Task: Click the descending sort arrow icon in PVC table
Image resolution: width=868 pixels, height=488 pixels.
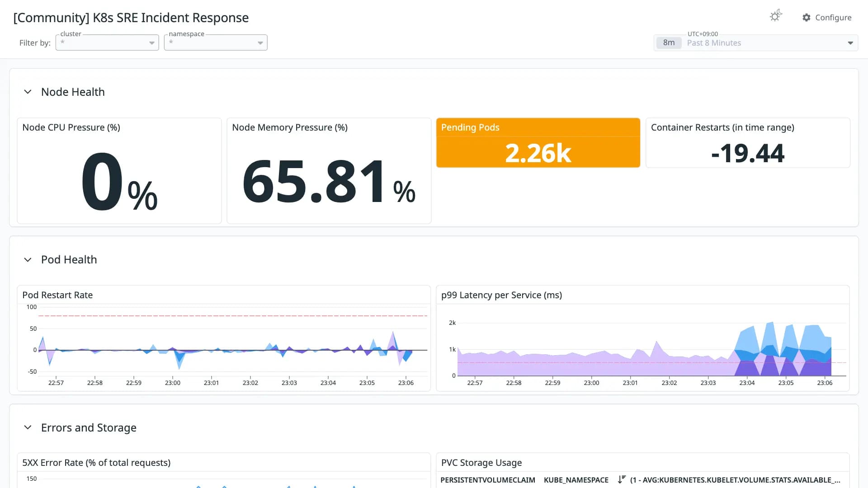Action: click(x=622, y=479)
